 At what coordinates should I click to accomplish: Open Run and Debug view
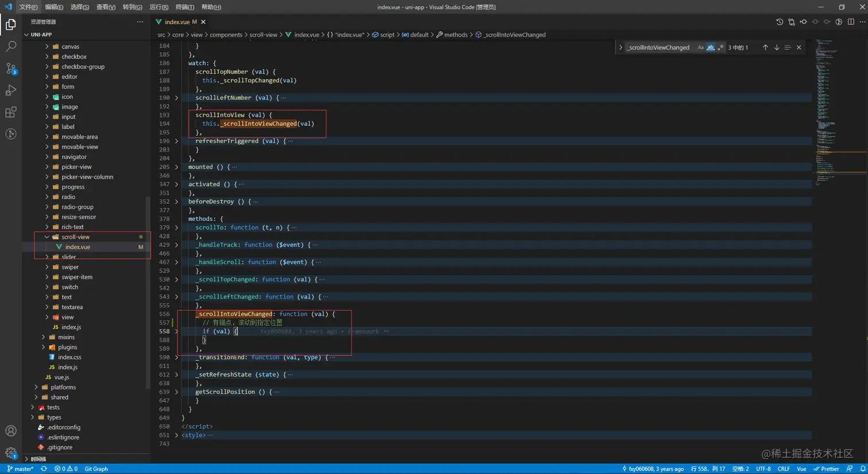click(x=10, y=90)
